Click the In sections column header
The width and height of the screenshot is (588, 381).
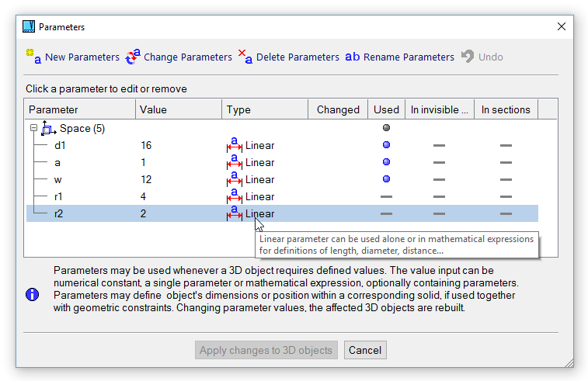coord(506,109)
